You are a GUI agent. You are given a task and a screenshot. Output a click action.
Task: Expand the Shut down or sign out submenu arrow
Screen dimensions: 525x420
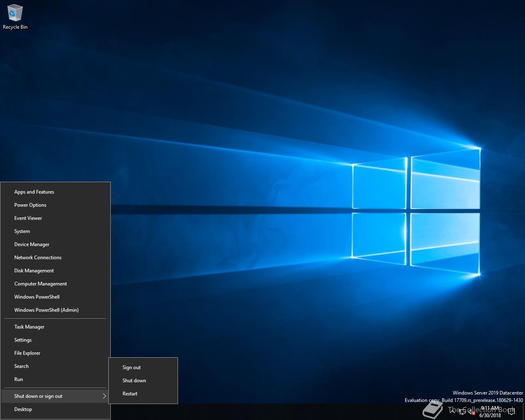(x=104, y=396)
